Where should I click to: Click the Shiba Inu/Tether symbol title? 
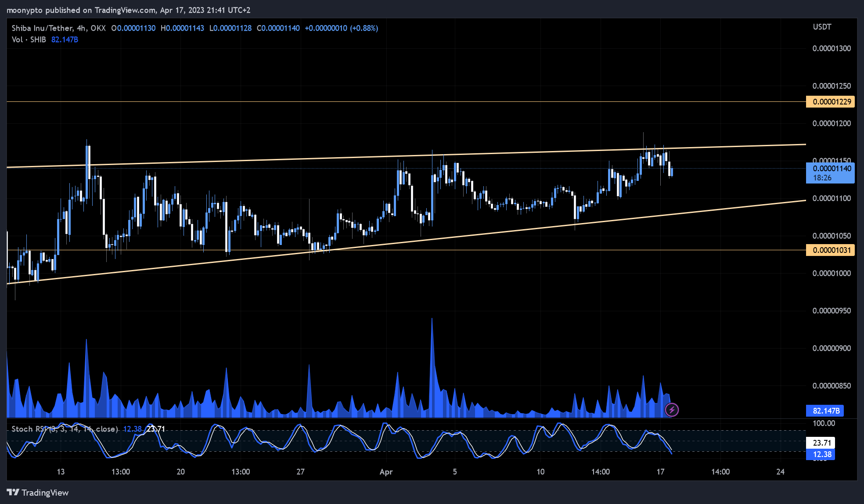(x=59, y=28)
